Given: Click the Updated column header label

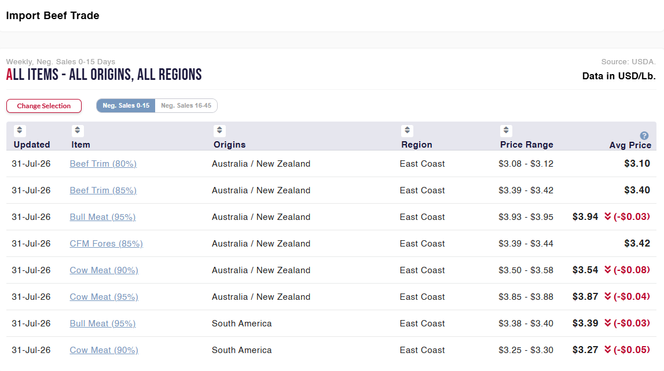Looking at the screenshot, I should coord(32,145).
